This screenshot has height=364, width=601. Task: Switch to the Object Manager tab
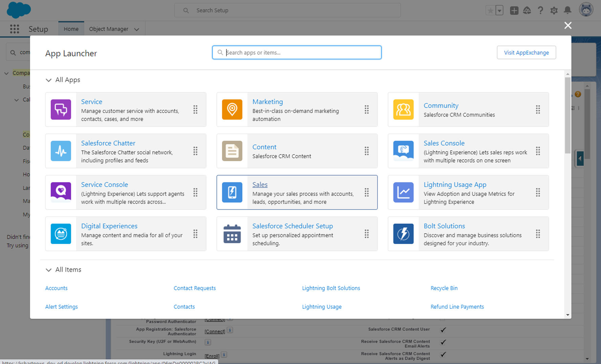109,29
